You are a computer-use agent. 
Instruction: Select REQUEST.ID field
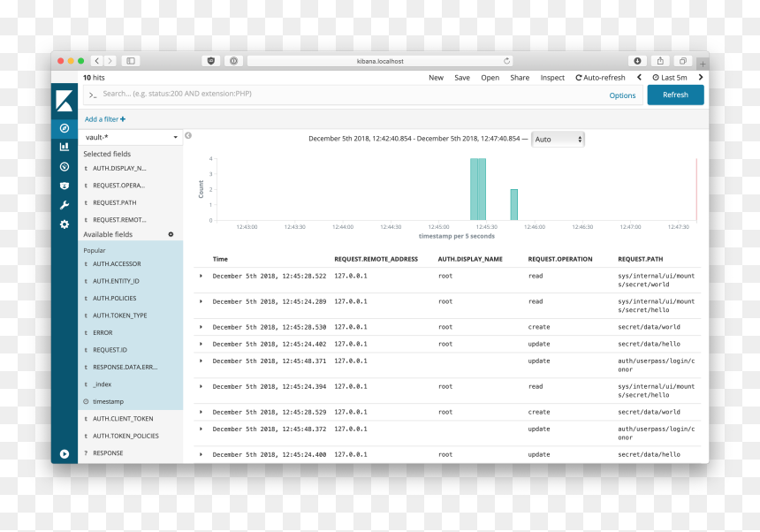110,350
